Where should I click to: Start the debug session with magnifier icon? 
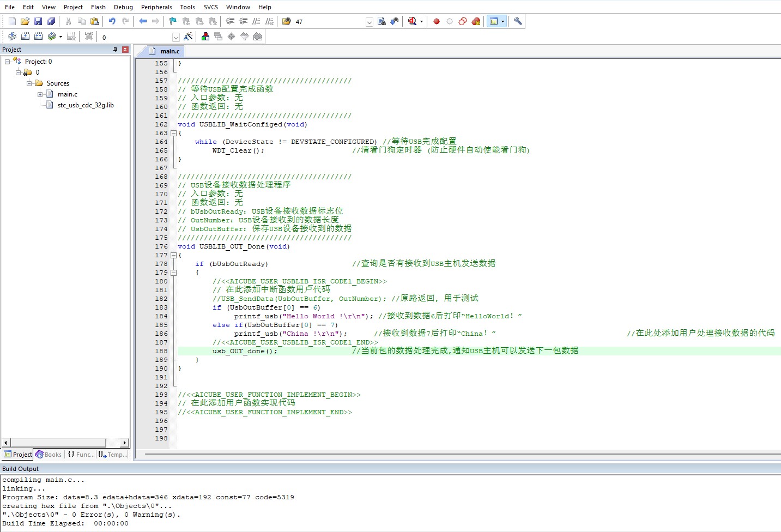[413, 21]
